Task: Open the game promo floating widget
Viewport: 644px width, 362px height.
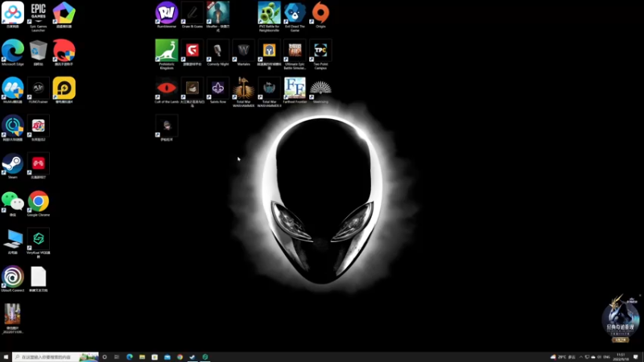Action: click(621, 319)
